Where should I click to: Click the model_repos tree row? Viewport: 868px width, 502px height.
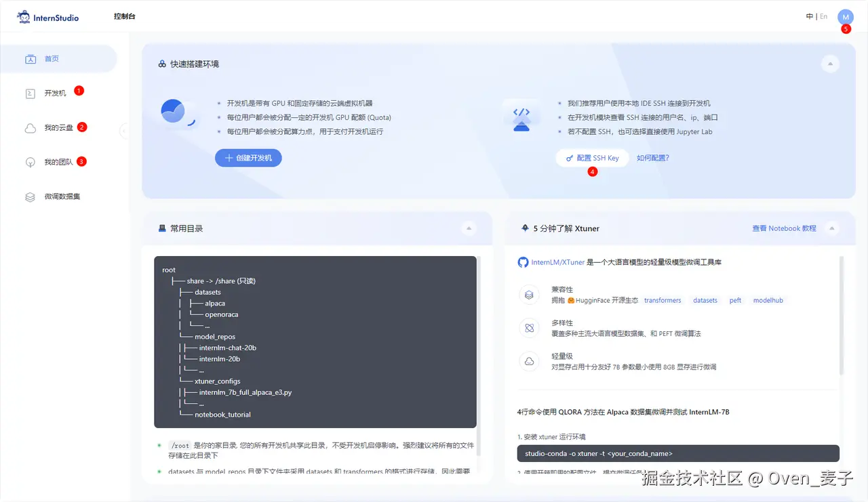pos(216,337)
